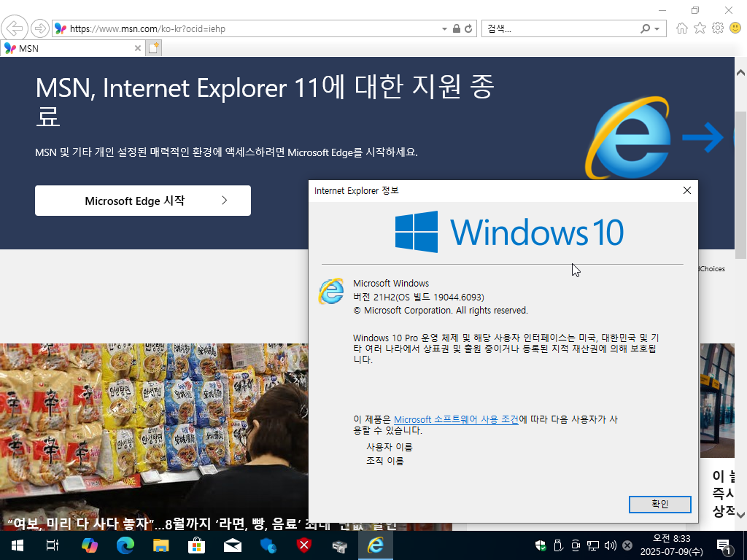Open the Microsoft 소프트웨어 사용 조건 link
Viewport: 747px width, 560px height.
tap(456, 419)
